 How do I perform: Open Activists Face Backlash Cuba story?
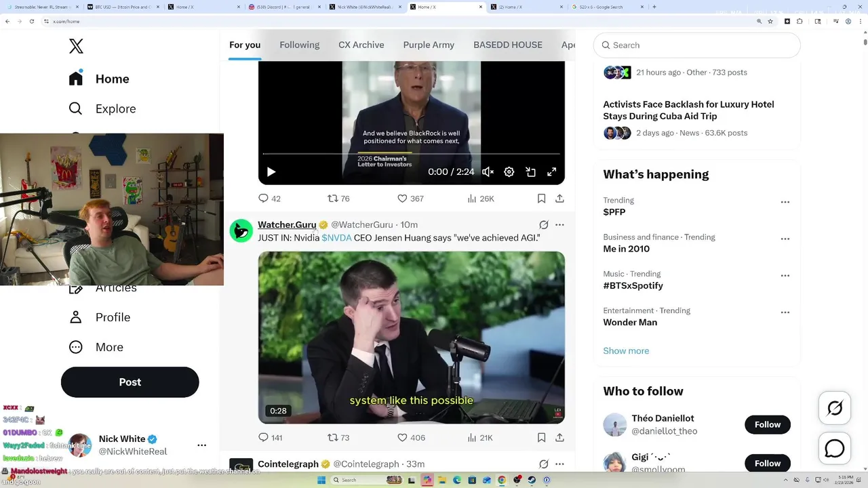tap(688, 110)
